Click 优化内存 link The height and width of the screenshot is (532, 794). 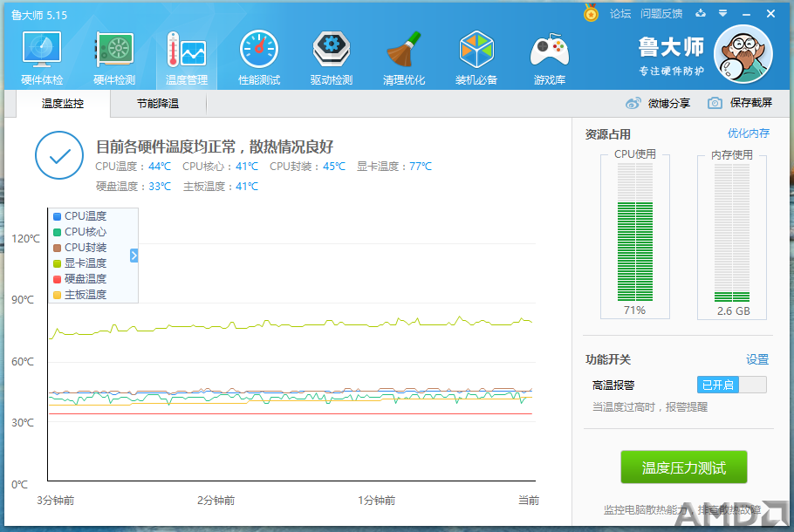coord(749,133)
